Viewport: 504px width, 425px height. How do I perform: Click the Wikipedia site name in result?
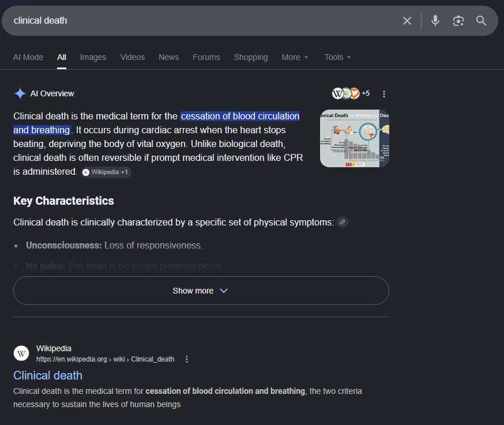[54, 348]
